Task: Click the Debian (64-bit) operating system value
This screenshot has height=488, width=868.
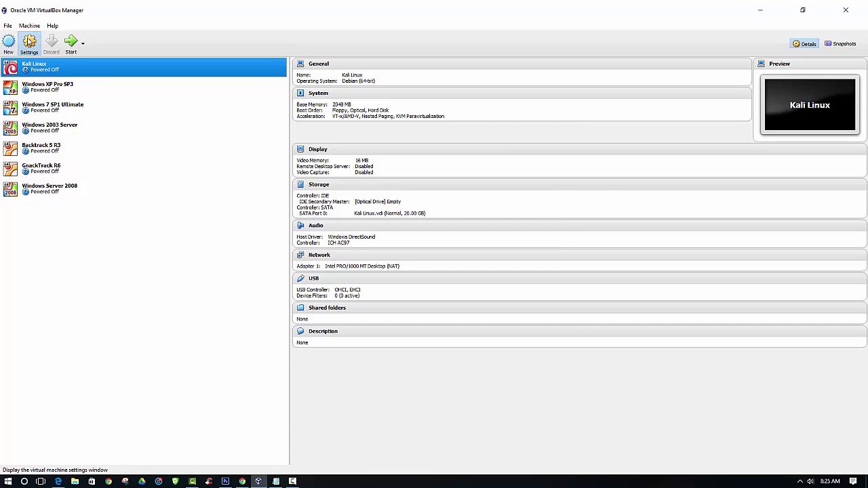Action: pos(358,81)
